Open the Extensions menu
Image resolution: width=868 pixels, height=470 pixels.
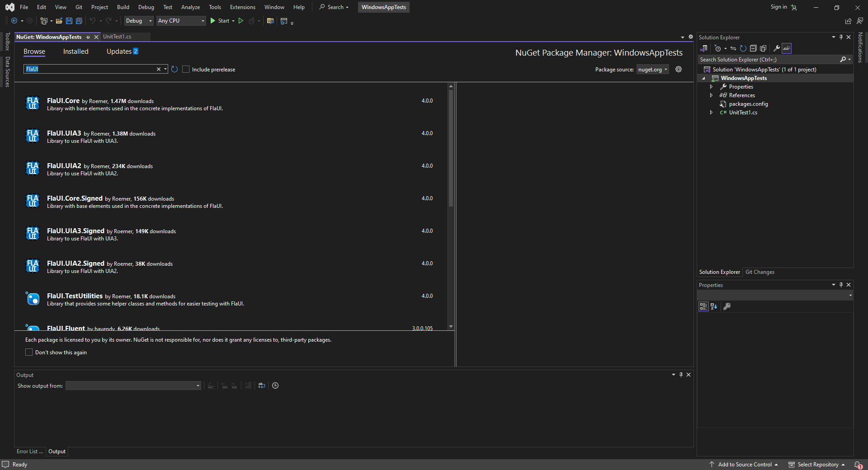tap(242, 7)
